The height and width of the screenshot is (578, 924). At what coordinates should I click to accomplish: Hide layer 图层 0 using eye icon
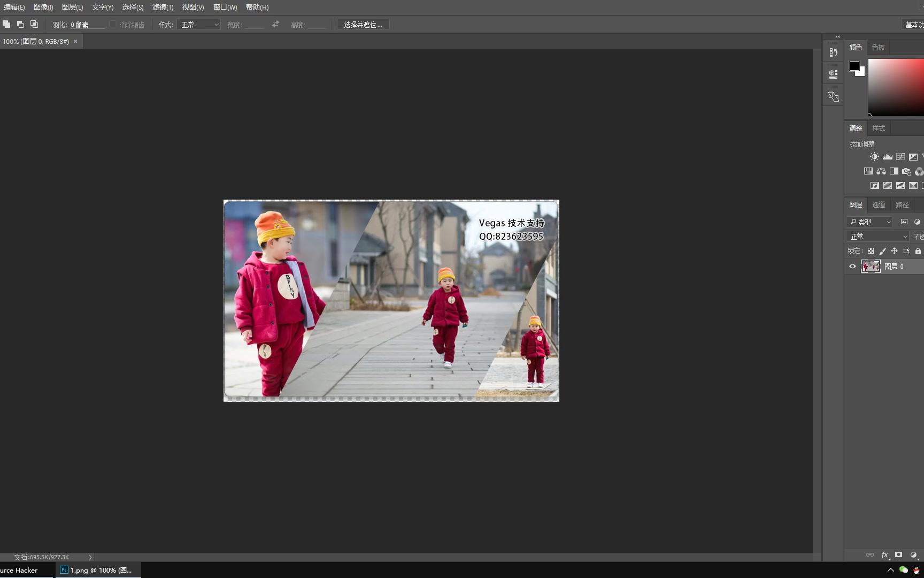[852, 267]
